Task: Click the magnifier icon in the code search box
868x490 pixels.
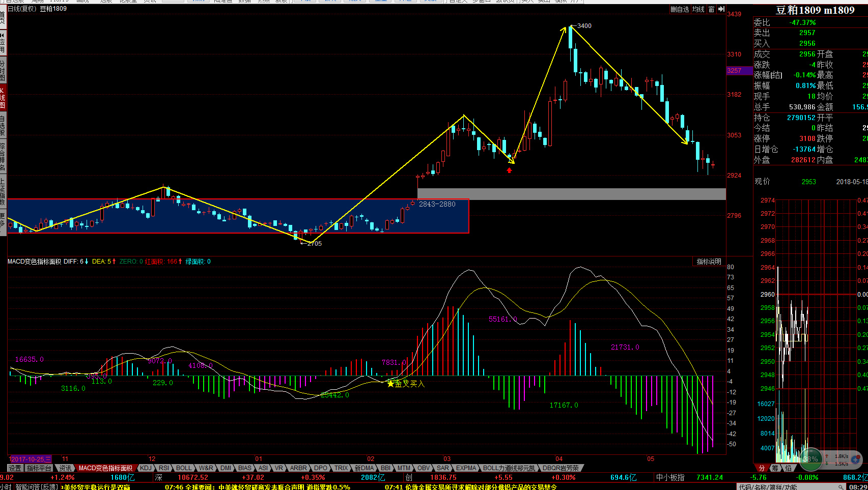Action: point(841,487)
